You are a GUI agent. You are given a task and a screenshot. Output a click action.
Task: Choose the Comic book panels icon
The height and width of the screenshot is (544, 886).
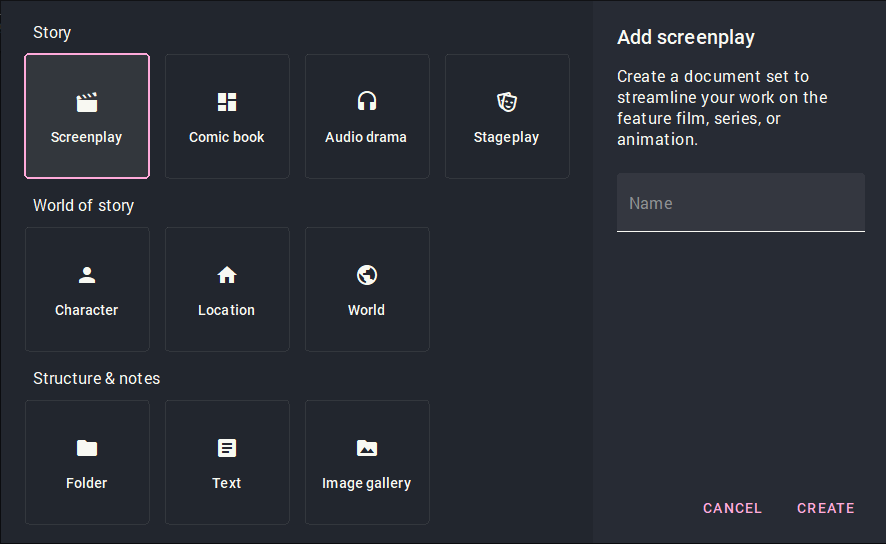point(227,102)
